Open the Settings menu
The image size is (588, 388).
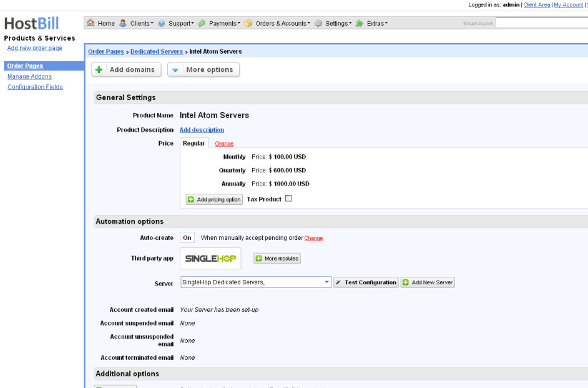point(338,23)
